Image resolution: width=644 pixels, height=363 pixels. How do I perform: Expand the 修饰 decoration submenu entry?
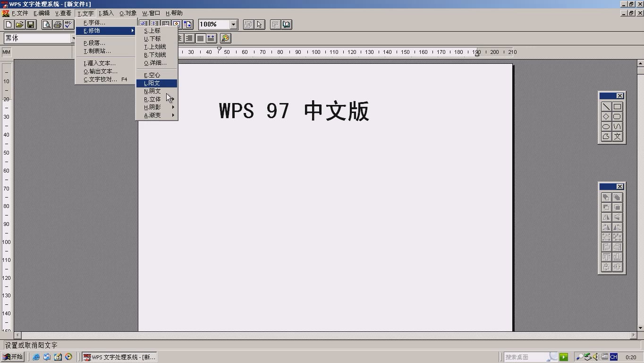(x=106, y=31)
